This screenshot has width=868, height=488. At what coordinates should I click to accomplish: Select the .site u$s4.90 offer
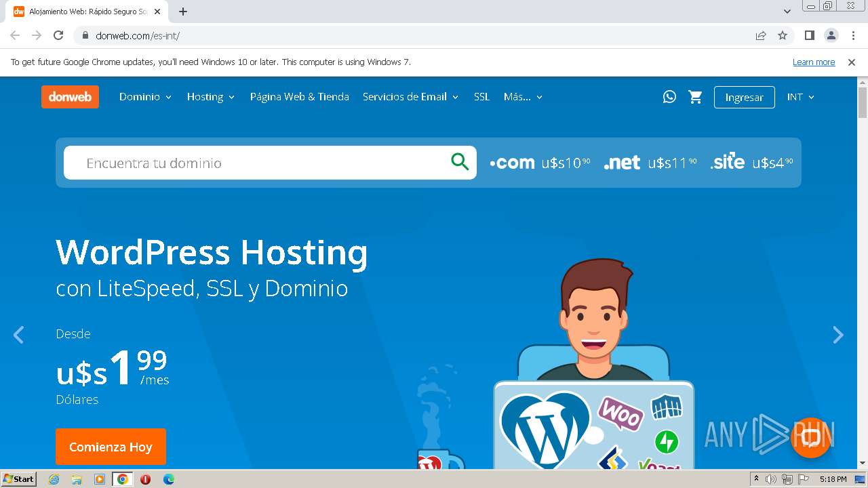tap(751, 163)
